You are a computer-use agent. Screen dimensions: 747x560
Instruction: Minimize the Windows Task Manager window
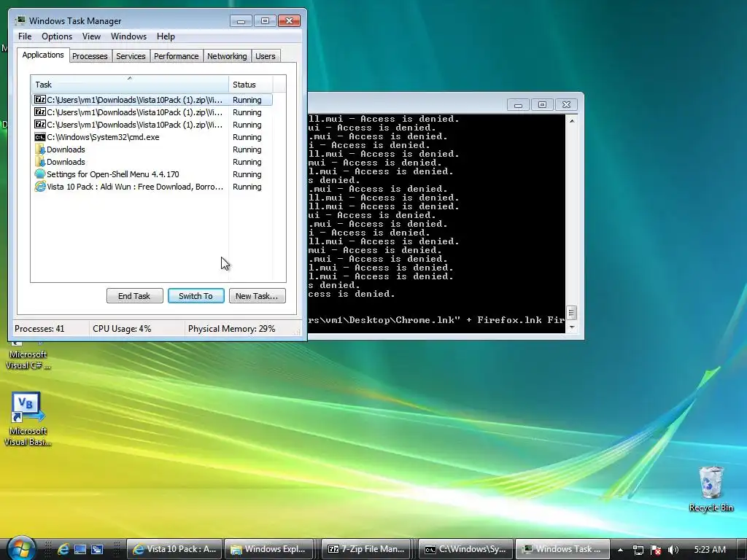click(x=241, y=21)
